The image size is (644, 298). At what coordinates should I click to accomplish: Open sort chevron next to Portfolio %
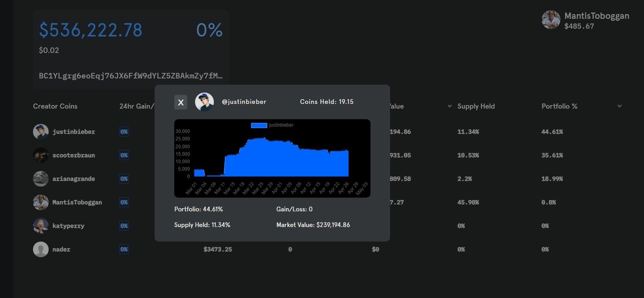coord(620,106)
